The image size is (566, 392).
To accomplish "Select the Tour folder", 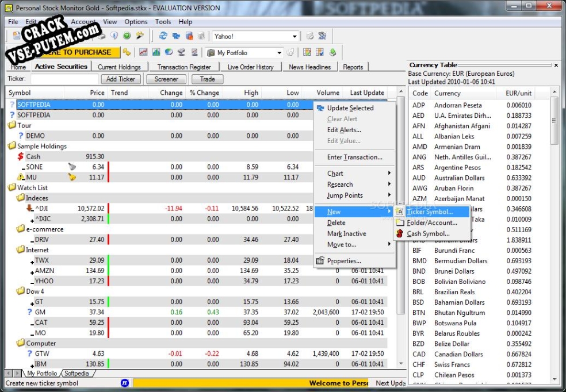I will pos(24,125).
